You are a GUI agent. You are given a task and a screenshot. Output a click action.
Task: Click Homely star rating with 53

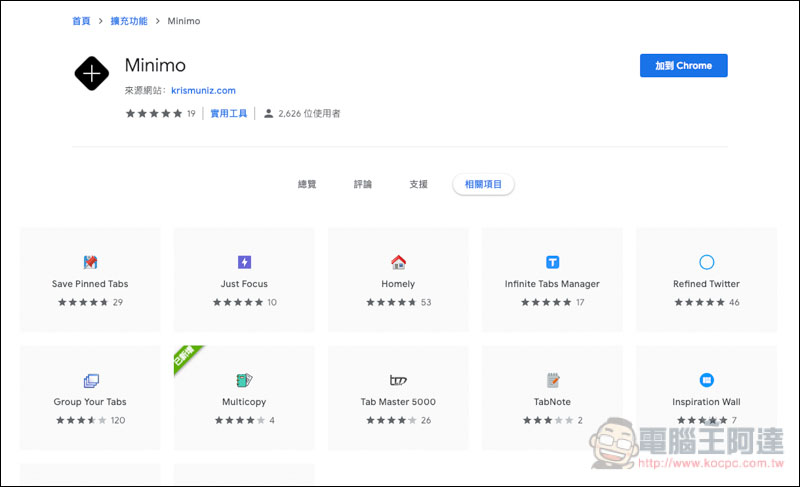(x=398, y=302)
